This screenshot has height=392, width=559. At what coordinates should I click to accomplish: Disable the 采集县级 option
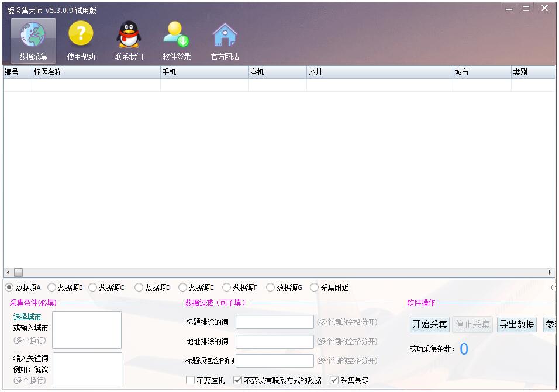point(334,380)
